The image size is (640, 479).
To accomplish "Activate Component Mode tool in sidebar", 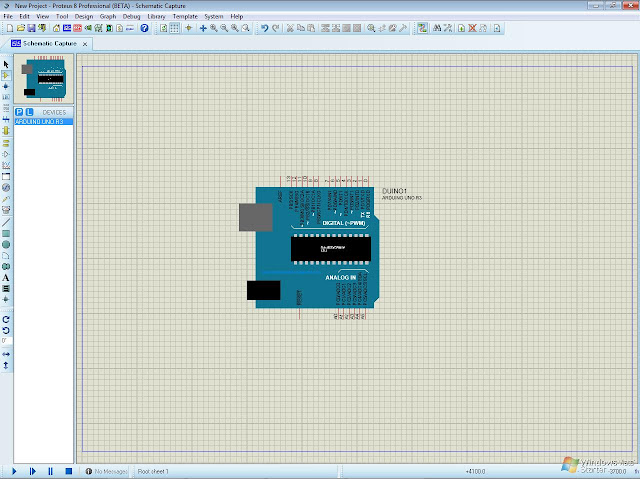I will pyautogui.click(x=6, y=75).
